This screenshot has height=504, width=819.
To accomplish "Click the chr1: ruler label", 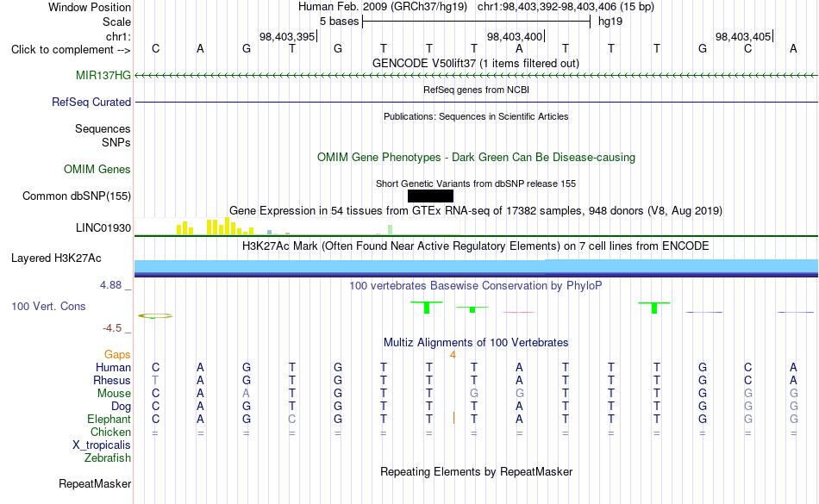I will pyautogui.click(x=118, y=36).
